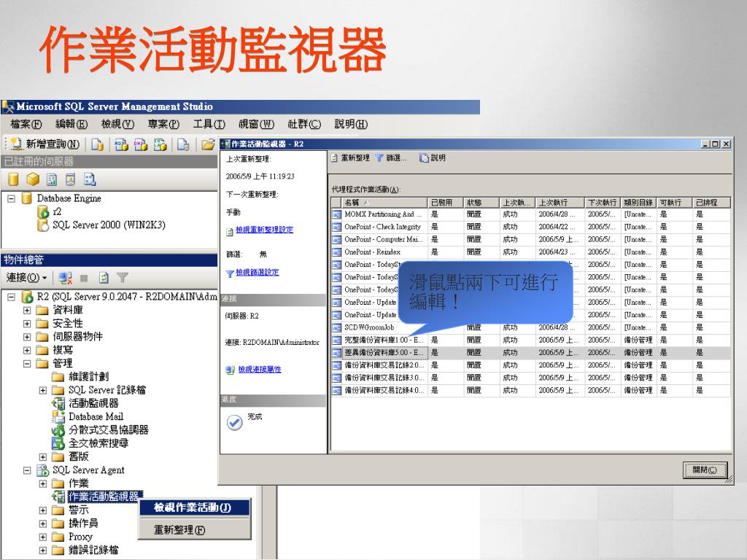Click the 檢視重新整理設定 link

[x=264, y=230]
